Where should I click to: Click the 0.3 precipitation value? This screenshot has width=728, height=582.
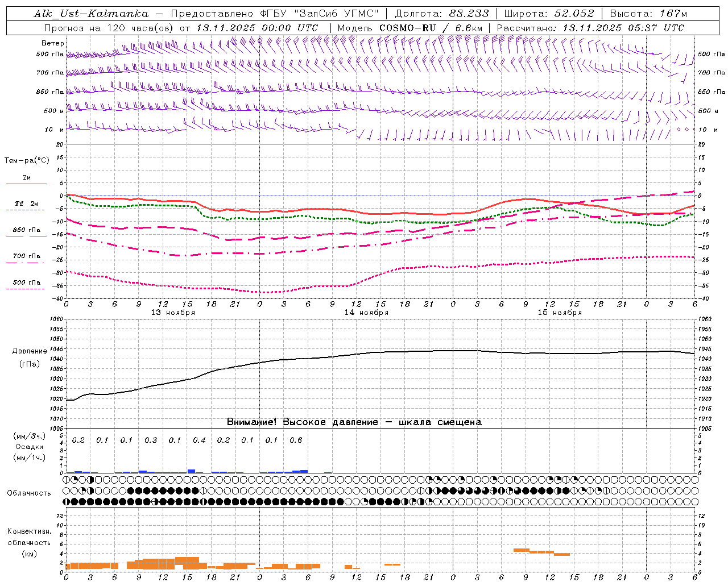(151, 440)
